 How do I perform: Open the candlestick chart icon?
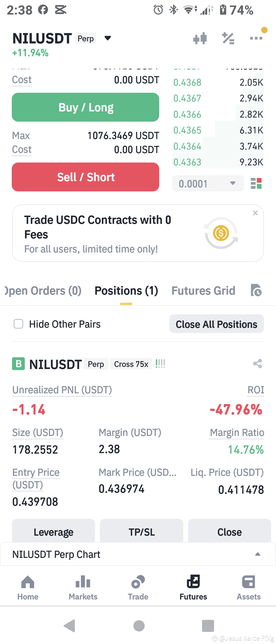200,38
